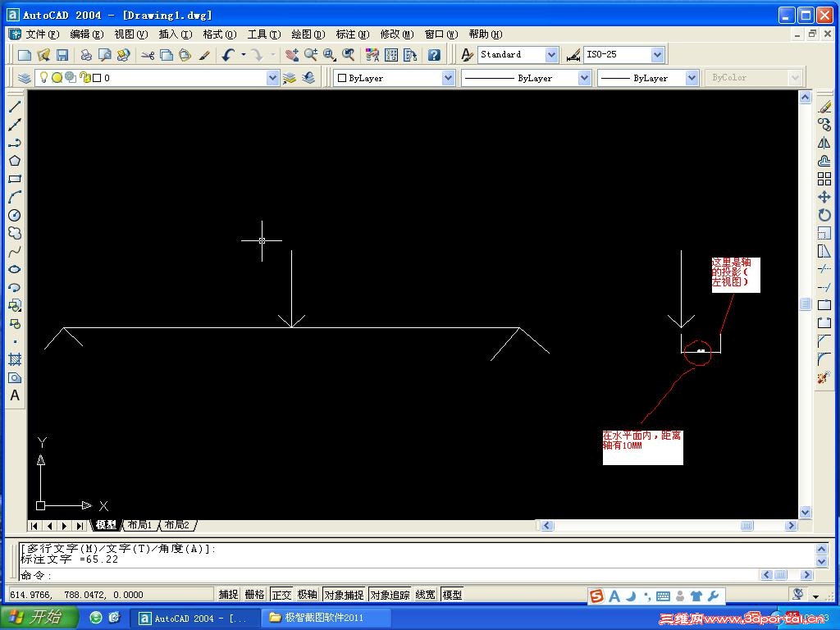Viewport: 840px width, 630px height.
Task: Click the layer 0 color swatch
Action: [97, 78]
